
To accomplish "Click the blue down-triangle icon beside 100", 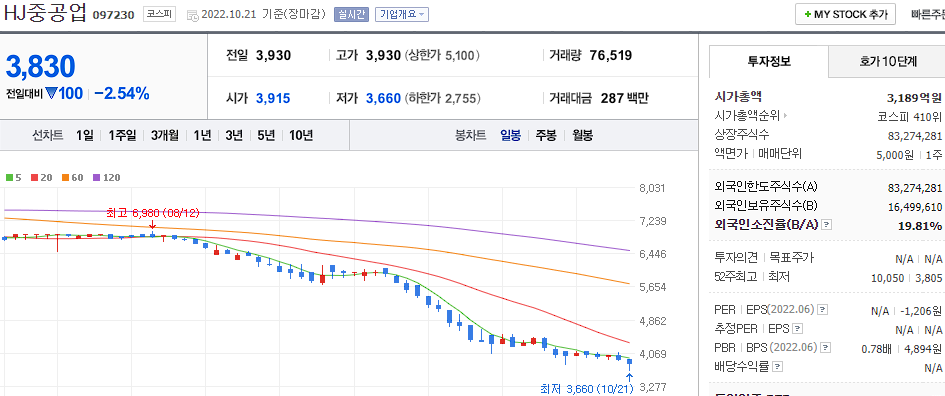I will point(51,93).
